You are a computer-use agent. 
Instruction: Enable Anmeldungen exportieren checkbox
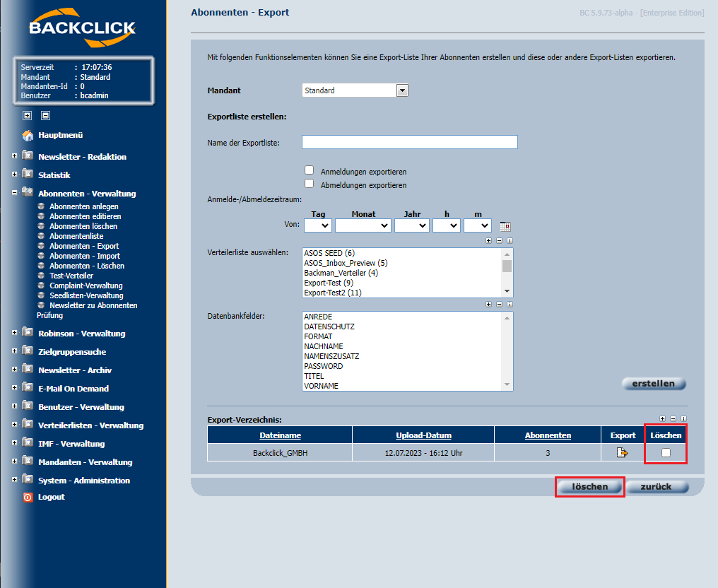click(x=309, y=170)
